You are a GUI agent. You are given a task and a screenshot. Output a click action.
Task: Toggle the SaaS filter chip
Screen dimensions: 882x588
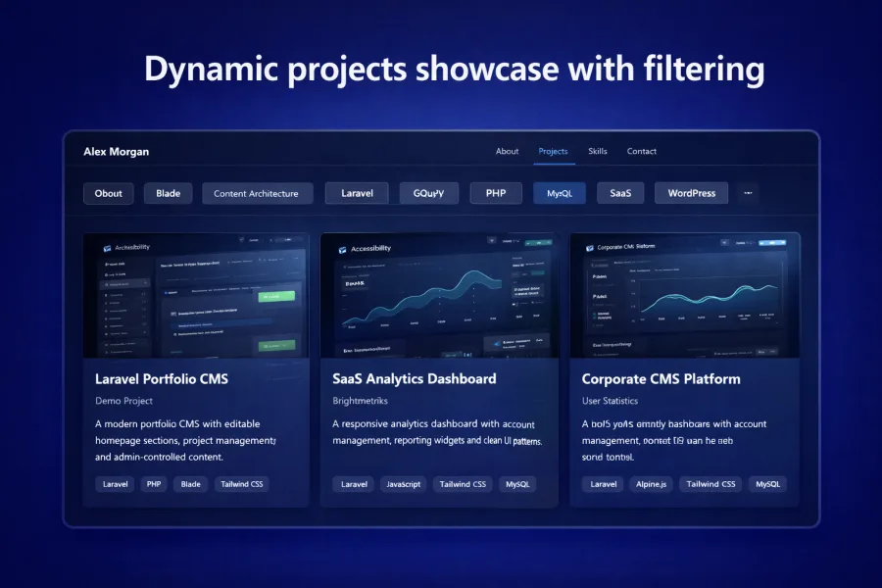pos(620,193)
